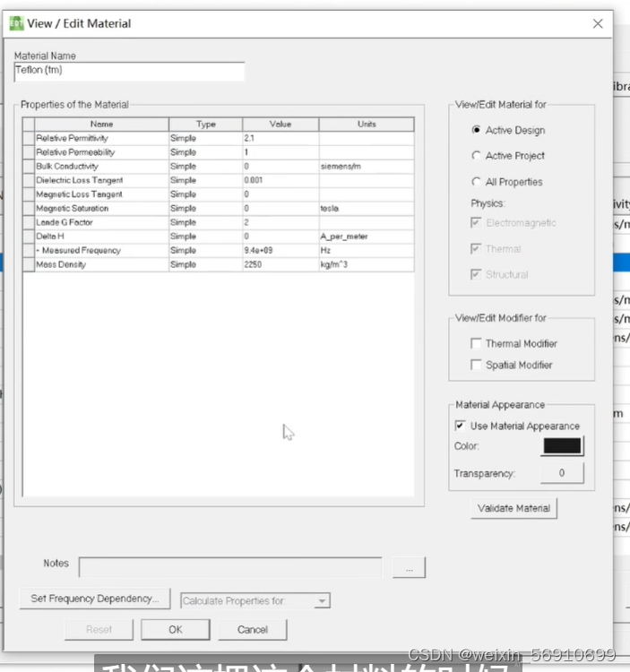Close the View / Edit Material dialog

(x=598, y=23)
